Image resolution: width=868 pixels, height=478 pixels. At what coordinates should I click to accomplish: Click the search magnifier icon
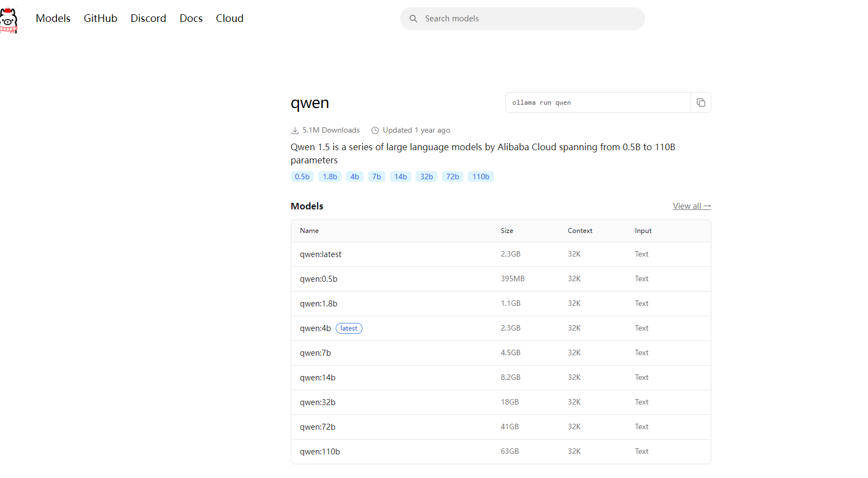pyautogui.click(x=413, y=19)
